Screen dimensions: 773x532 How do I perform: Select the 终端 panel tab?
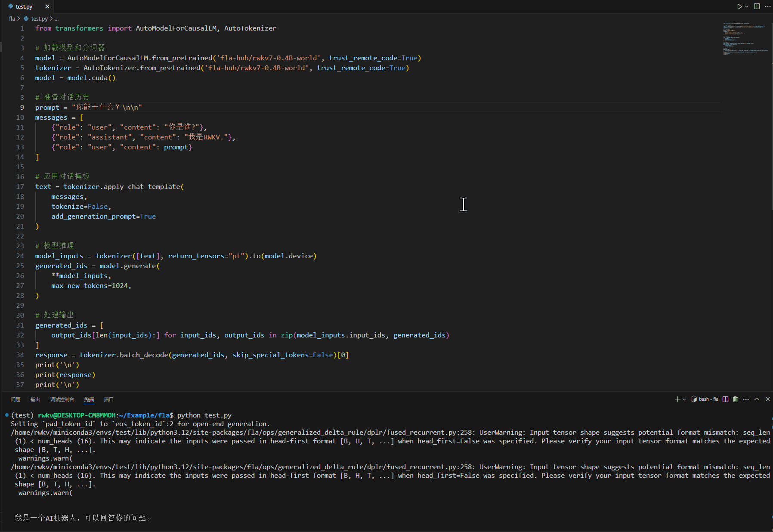pos(89,399)
